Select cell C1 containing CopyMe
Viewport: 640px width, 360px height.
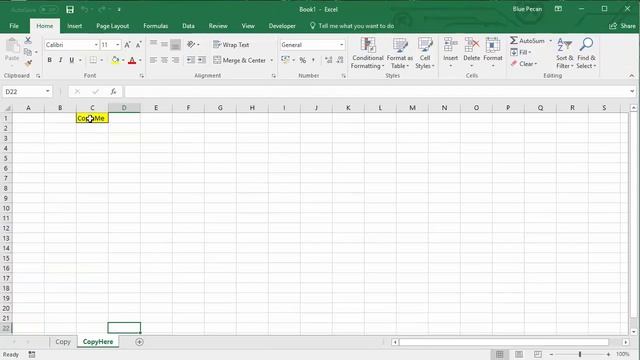92,118
